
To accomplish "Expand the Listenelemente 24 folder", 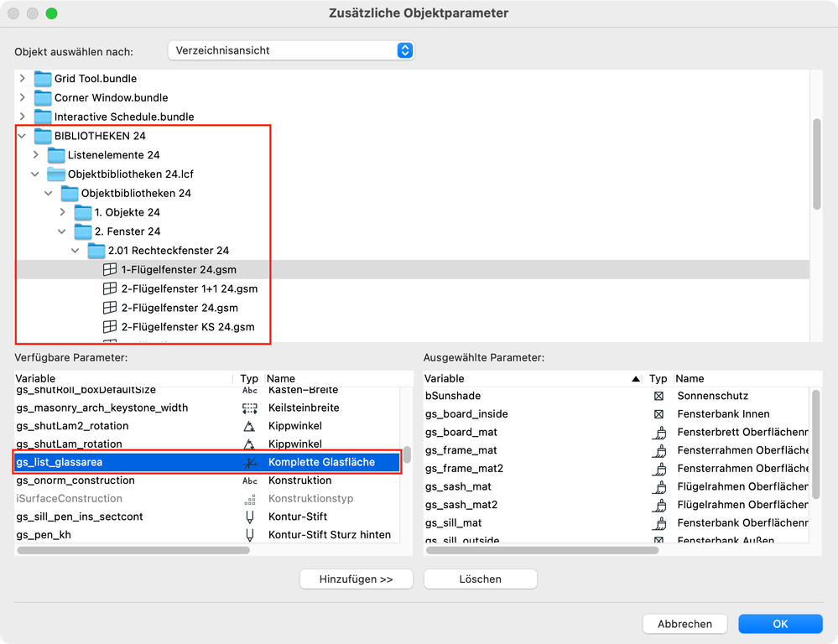I will (35, 155).
